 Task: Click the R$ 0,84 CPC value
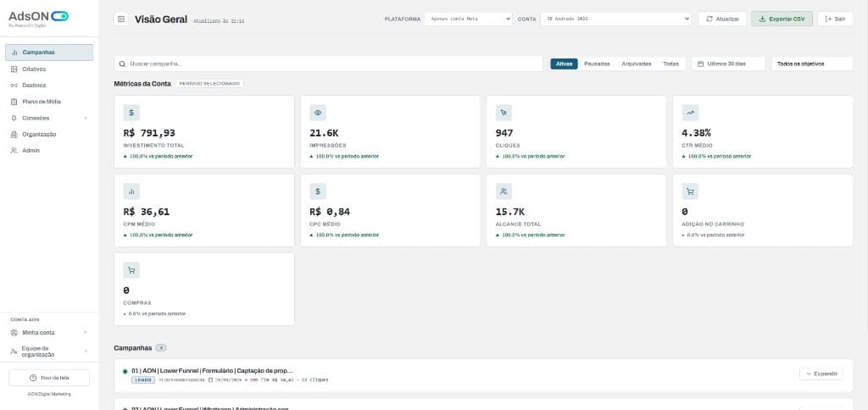[x=330, y=212]
